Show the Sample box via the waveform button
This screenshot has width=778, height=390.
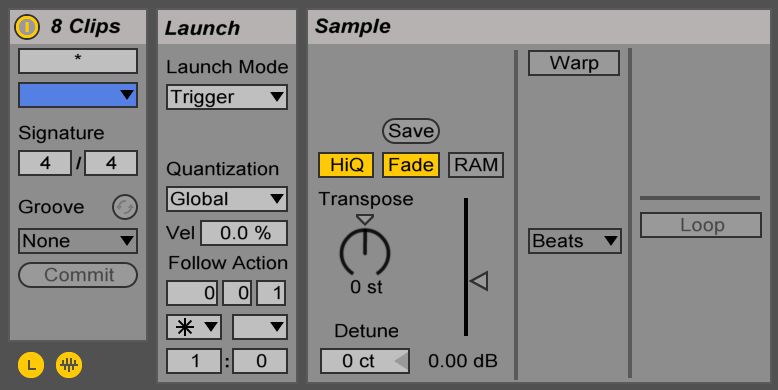(x=69, y=365)
